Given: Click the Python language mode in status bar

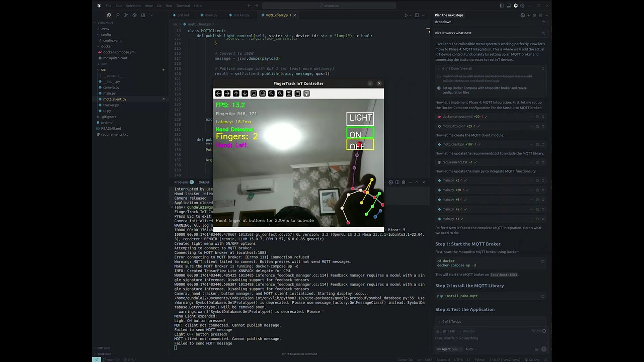Looking at the screenshot, I should (x=479, y=359).
